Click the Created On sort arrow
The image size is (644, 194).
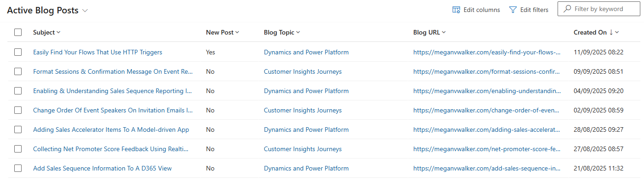[611, 32]
